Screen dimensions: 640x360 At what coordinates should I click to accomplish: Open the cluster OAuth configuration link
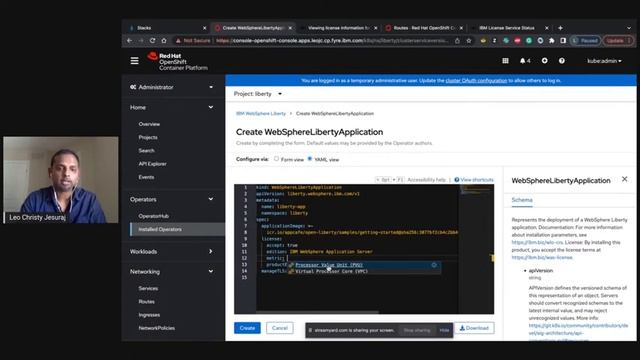476,81
